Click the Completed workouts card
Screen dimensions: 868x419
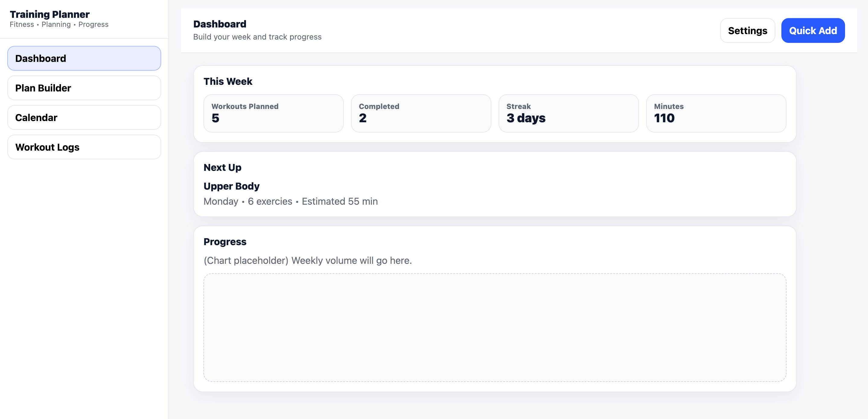[x=421, y=113]
